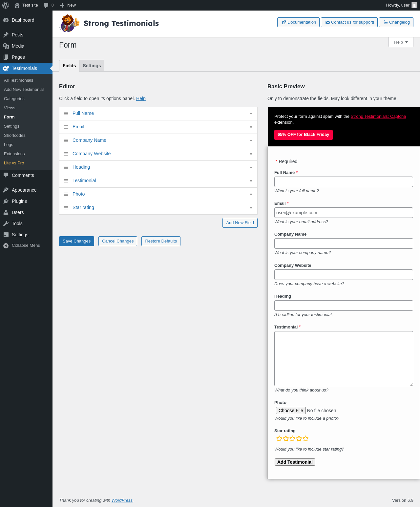Click the Email preview input field
The height and width of the screenshot is (507, 420).
(x=344, y=213)
